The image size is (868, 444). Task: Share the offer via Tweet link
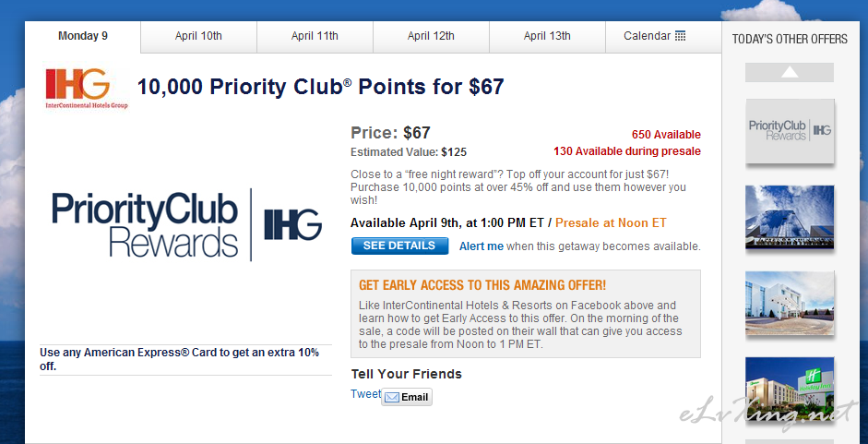point(365,394)
